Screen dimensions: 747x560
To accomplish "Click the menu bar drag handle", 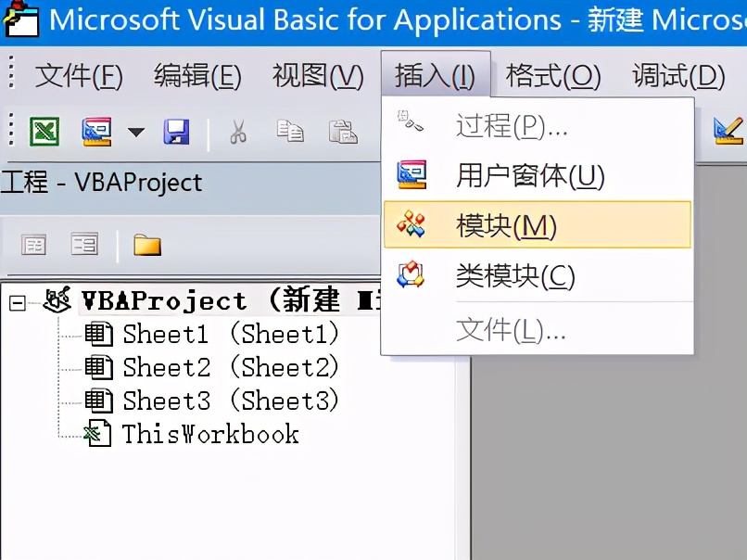I will point(11,72).
